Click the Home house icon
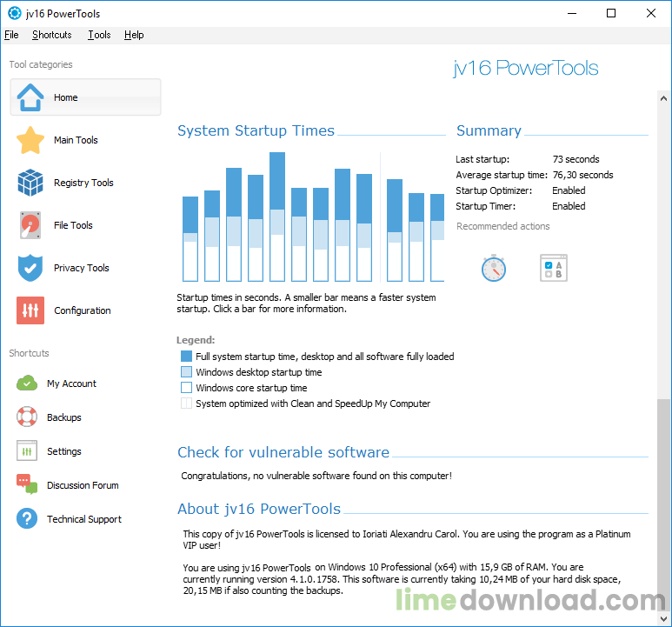This screenshot has height=627, width=672. 30,97
